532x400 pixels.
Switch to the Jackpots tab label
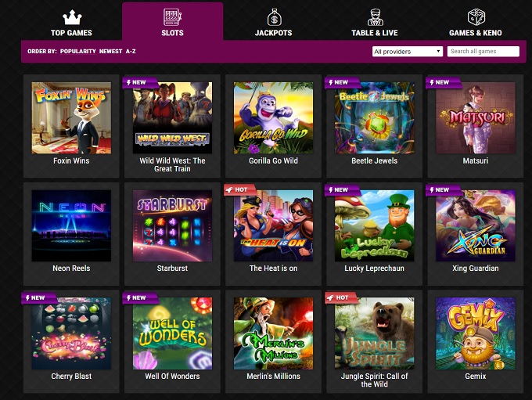point(274,33)
